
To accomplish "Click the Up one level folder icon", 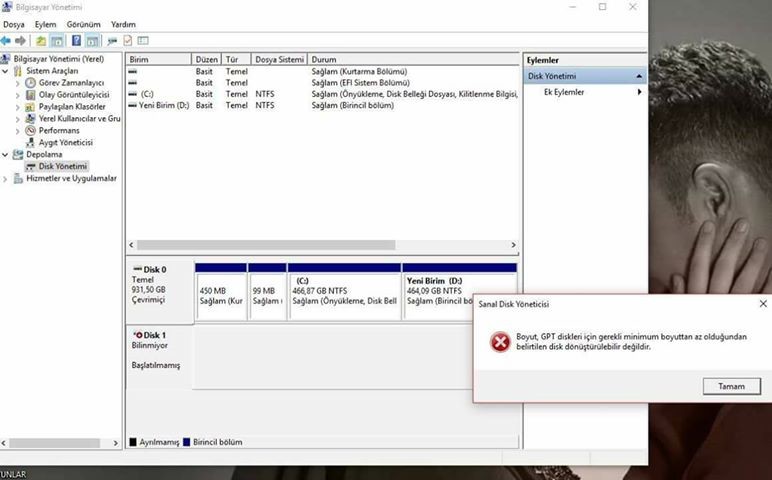I will coord(41,41).
